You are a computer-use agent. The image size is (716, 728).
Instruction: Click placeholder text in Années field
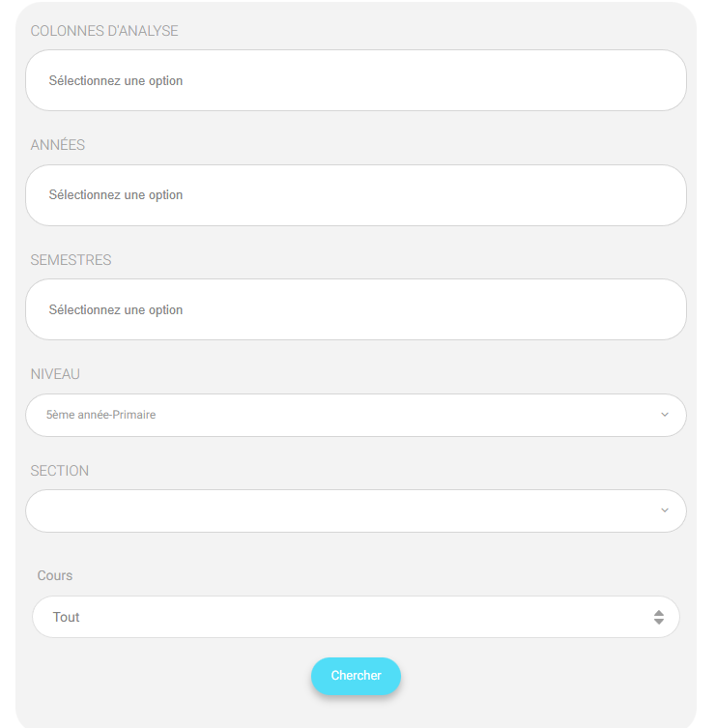[116, 195]
